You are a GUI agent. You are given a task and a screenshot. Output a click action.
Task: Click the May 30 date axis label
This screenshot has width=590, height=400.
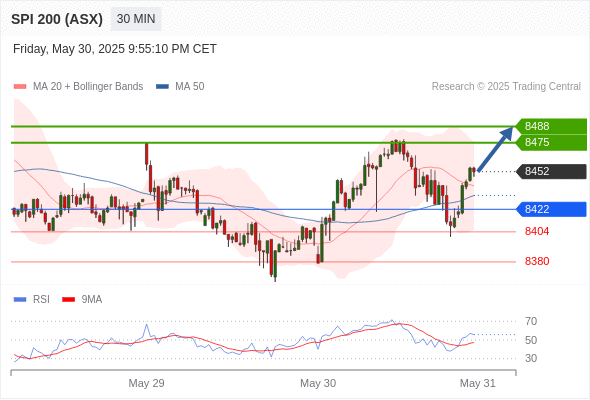318,383
